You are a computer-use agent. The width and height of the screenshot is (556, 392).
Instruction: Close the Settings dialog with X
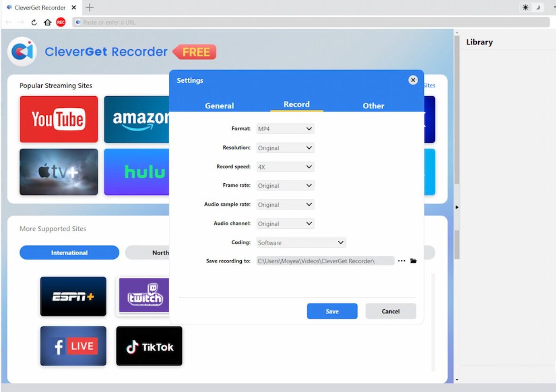click(x=413, y=80)
